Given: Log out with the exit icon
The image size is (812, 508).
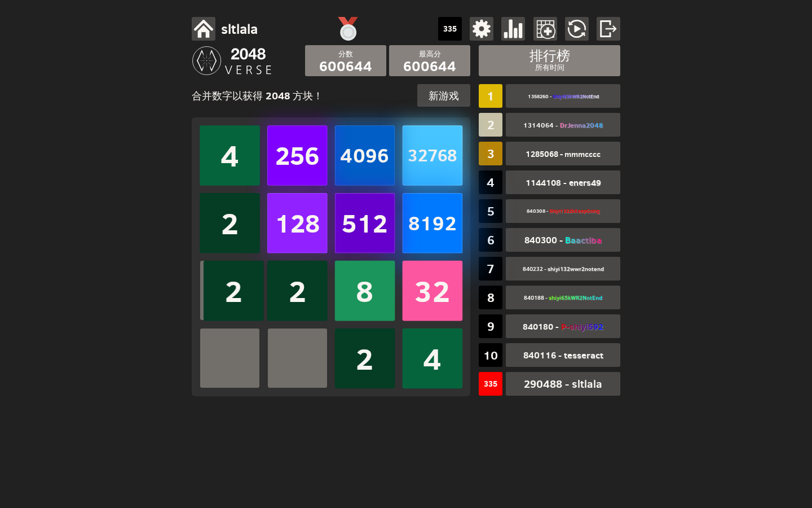Looking at the screenshot, I should (x=608, y=29).
